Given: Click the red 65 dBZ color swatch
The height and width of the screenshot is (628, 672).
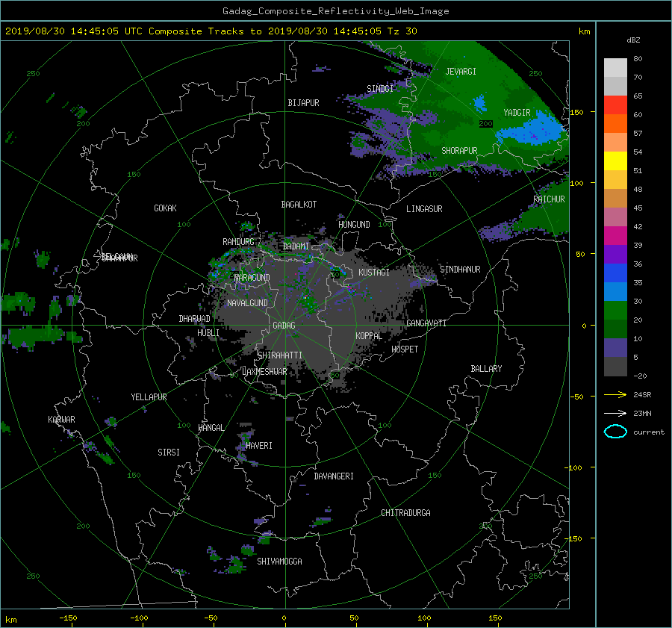Looking at the screenshot, I should [615, 105].
